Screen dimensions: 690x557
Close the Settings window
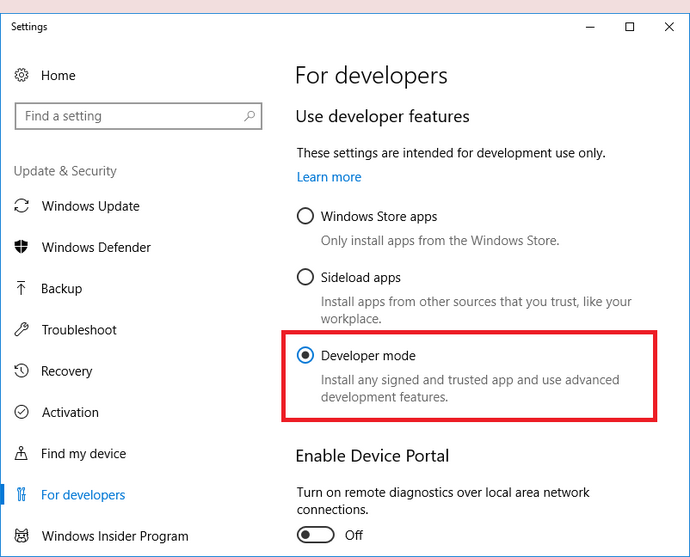click(x=669, y=27)
